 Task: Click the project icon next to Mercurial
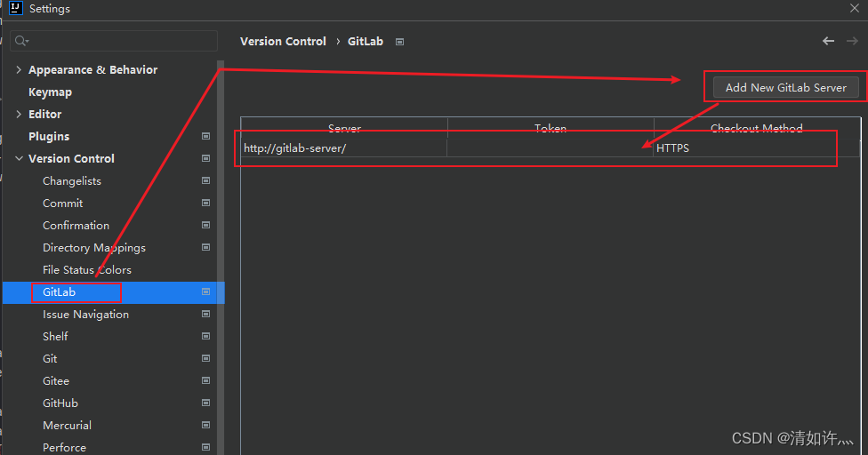(206, 425)
